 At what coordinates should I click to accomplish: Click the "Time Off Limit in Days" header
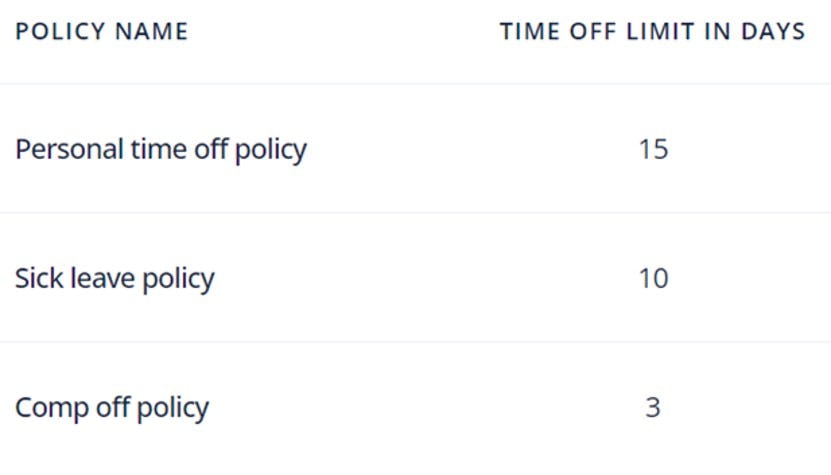pos(652,31)
